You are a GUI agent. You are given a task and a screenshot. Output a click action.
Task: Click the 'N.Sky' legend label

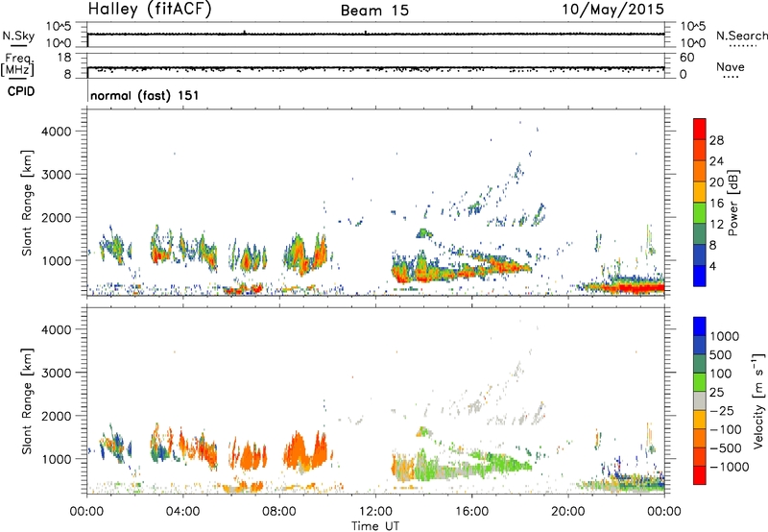pyautogui.click(x=18, y=36)
